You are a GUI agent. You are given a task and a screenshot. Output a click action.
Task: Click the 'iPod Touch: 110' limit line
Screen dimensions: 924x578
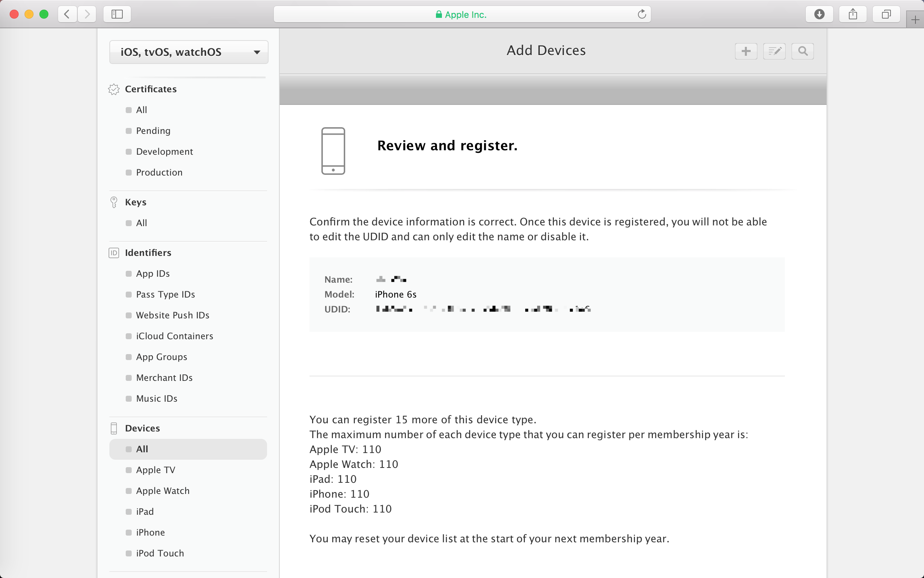350,509
